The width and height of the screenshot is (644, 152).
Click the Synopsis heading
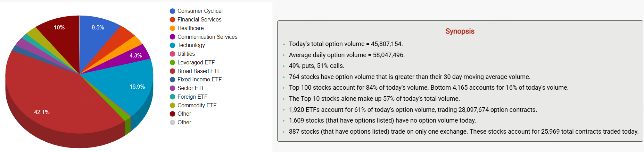(x=460, y=31)
